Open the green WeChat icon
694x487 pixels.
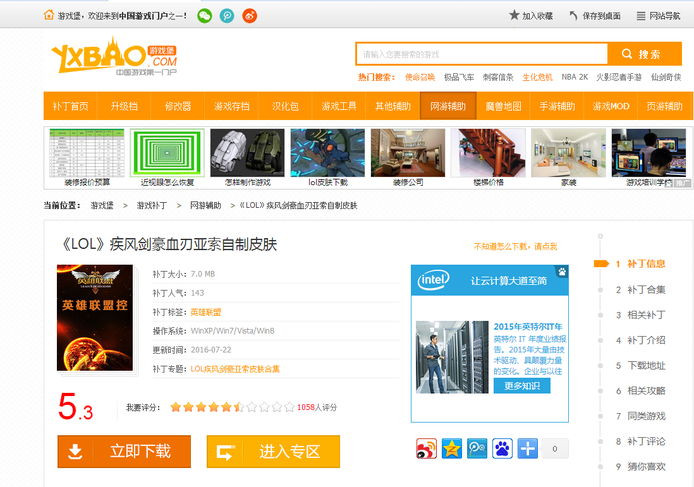pyautogui.click(x=204, y=16)
